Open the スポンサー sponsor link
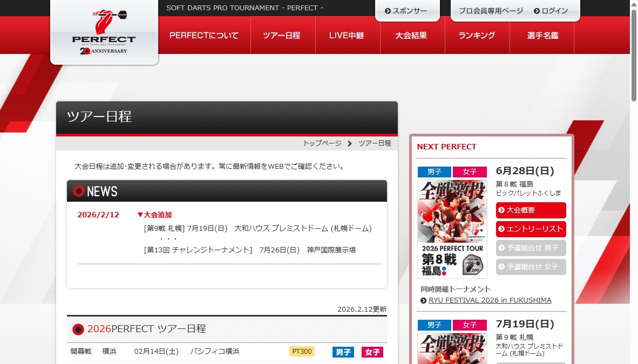Image resolution: width=638 pixels, height=364 pixels. [406, 11]
